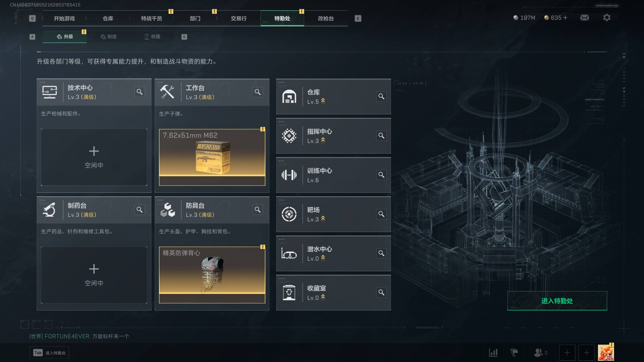Add production in idle 技术中心 slot

coord(94,157)
